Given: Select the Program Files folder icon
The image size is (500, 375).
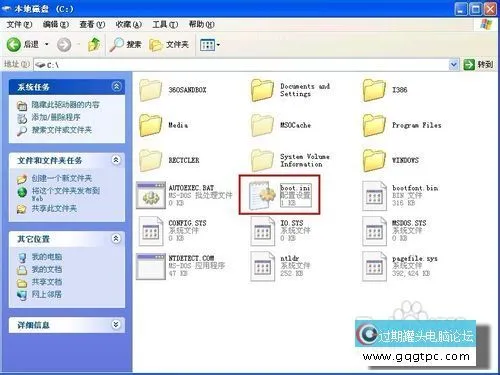Looking at the screenshot, I should point(374,125).
